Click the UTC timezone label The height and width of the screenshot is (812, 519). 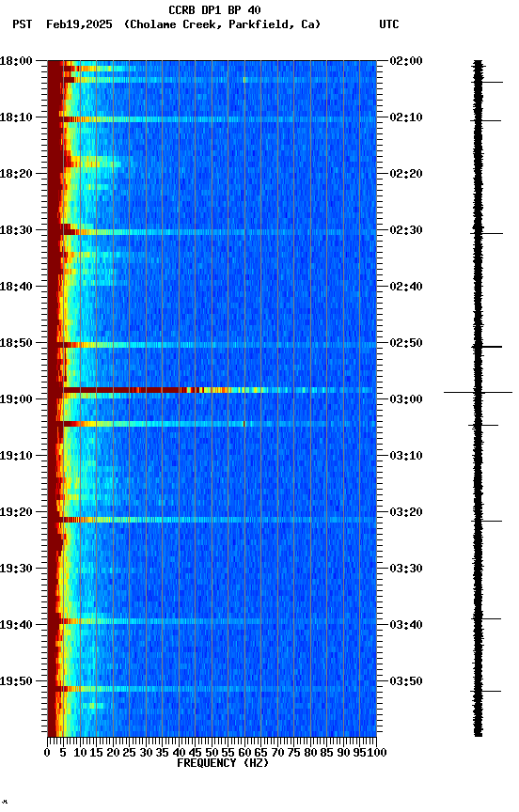tap(389, 24)
